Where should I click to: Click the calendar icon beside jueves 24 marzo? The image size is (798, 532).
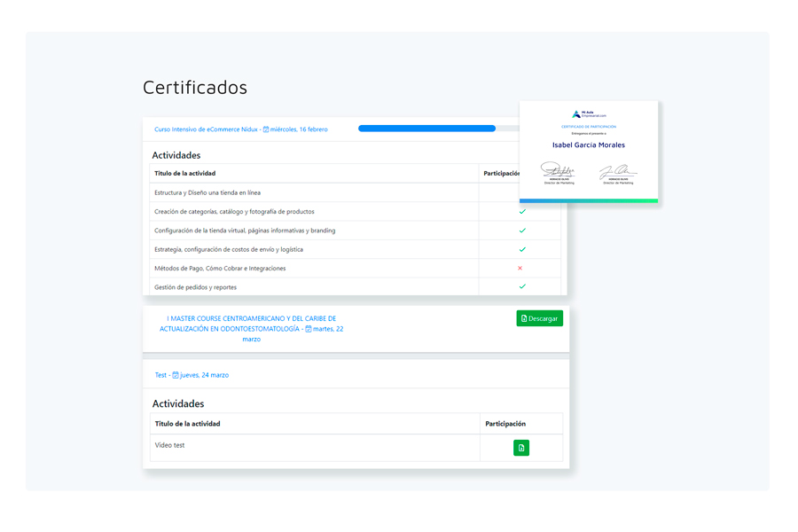[175, 374]
